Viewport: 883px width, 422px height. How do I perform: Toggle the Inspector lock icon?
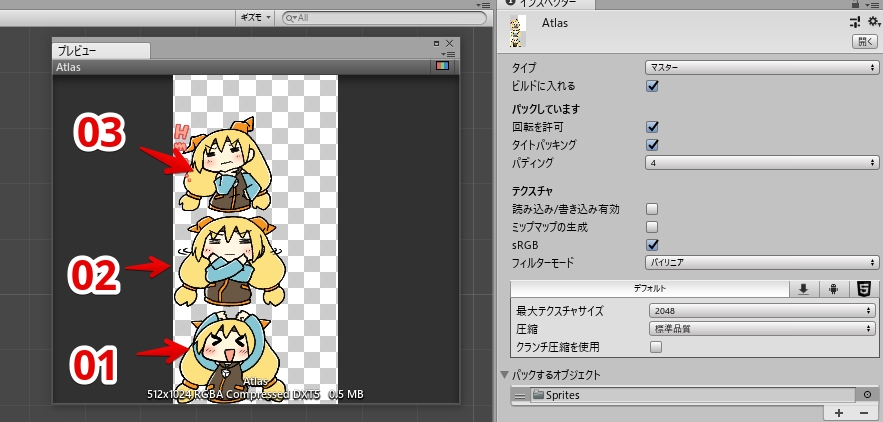tap(856, 4)
